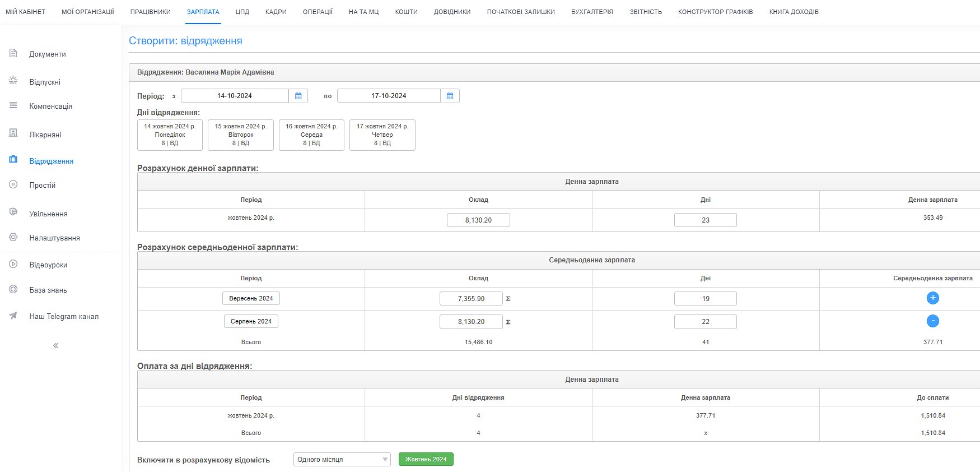The width and height of the screenshot is (980, 472).
Task: Click sigma icon next to 8,130.20 Серпень
Action: (508, 322)
